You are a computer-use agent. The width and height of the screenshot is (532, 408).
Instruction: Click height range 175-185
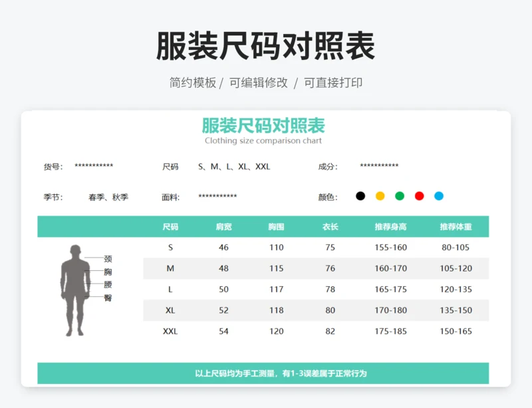pyautogui.click(x=391, y=331)
